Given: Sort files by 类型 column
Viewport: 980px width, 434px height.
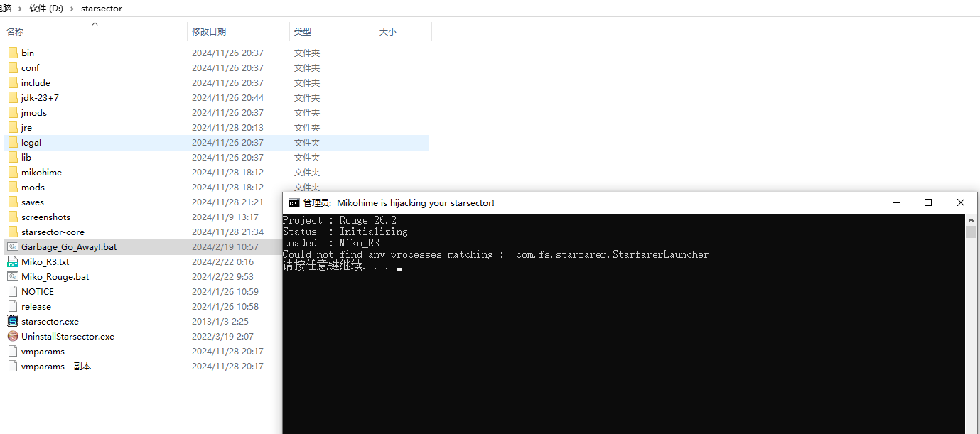Looking at the screenshot, I should pyautogui.click(x=303, y=31).
